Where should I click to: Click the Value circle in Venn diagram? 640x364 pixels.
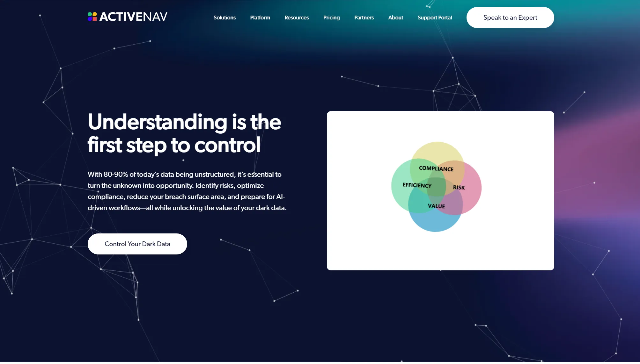point(435,206)
